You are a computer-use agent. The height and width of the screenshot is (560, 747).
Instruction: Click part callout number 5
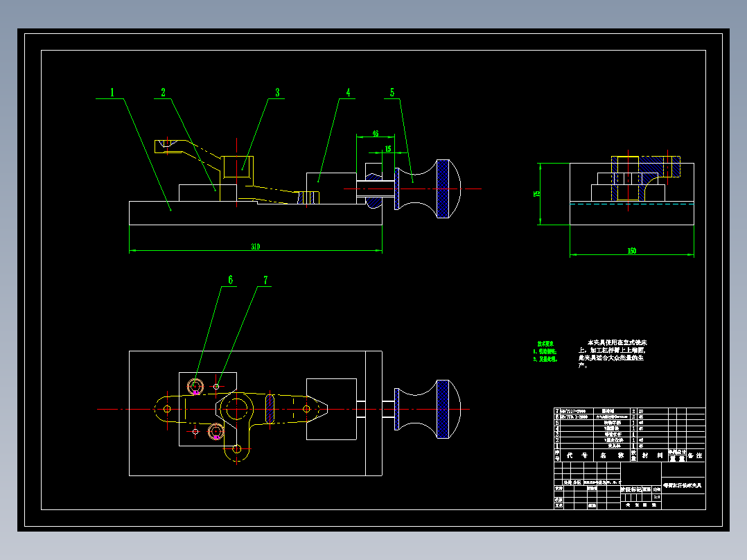click(392, 92)
